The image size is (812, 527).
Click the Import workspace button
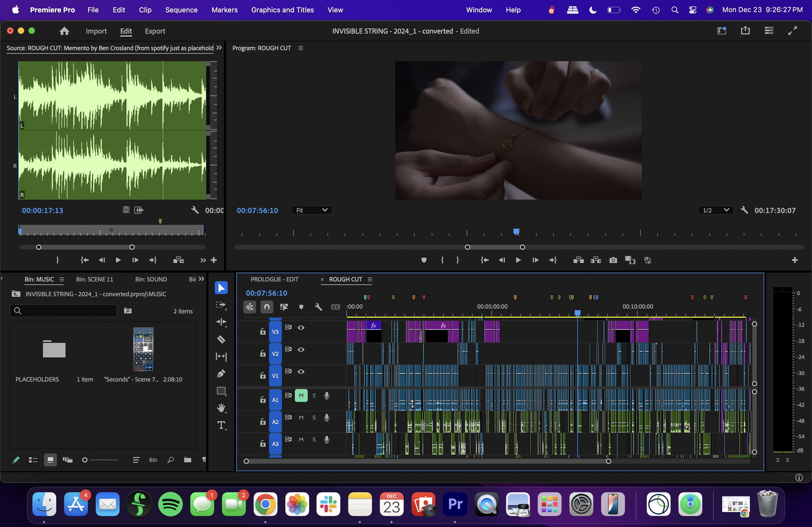pos(96,31)
